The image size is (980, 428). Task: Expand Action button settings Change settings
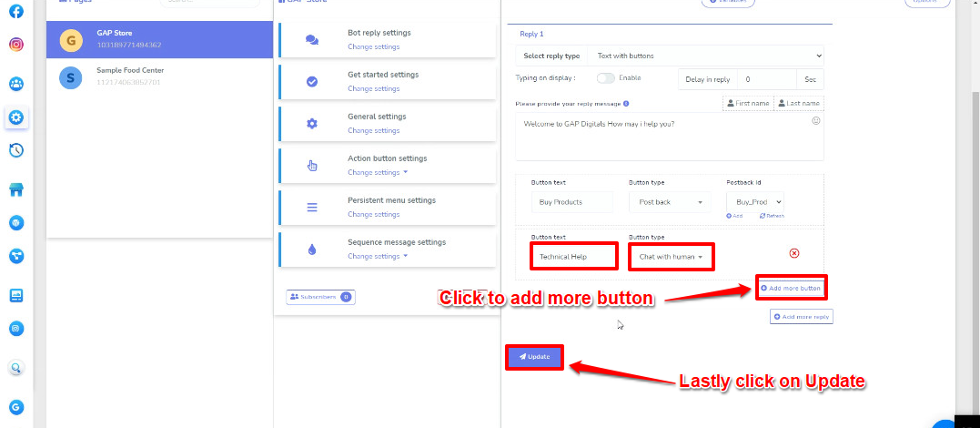pos(378,173)
